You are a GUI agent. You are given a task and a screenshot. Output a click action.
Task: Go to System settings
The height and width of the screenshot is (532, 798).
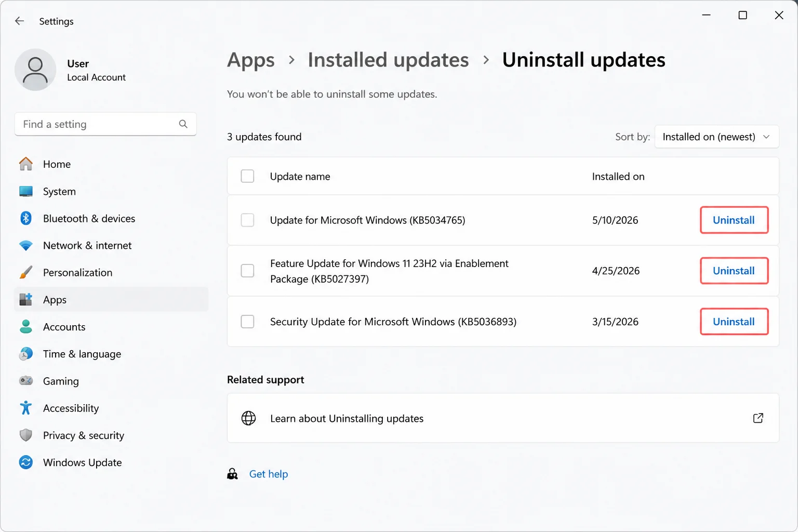[111, 191]
